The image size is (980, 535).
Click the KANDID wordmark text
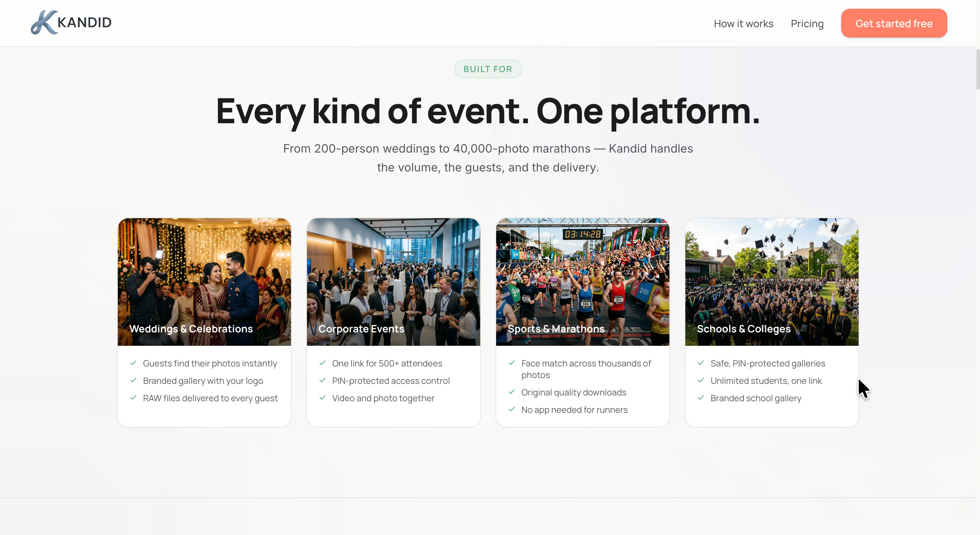(x=84, y=22)
